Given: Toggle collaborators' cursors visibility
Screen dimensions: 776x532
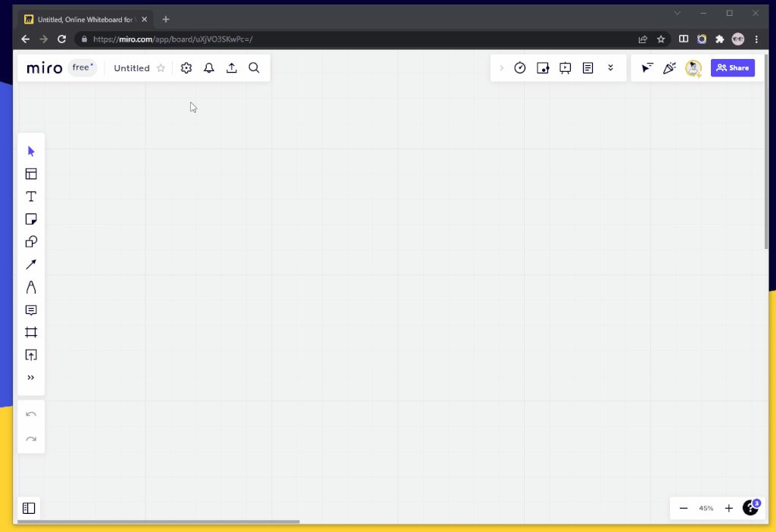Looking at the screenshot, I should 647,68.
